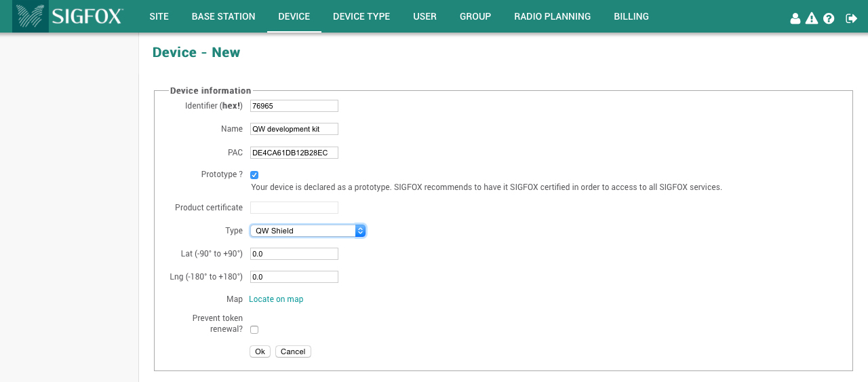The width and height of the screenshot is (868, 382).
Task: Click the Cancel button
Action: tap(293, 351)
